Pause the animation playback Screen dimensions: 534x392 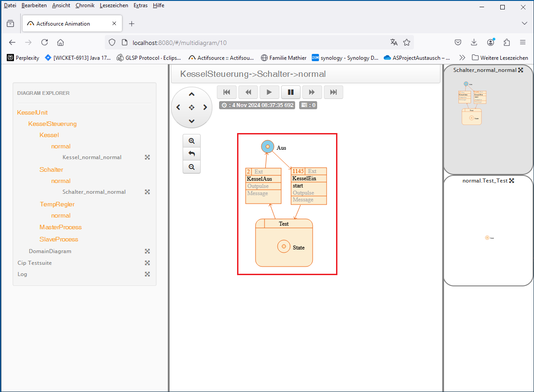pyautogui.click(x=291, y=92)
